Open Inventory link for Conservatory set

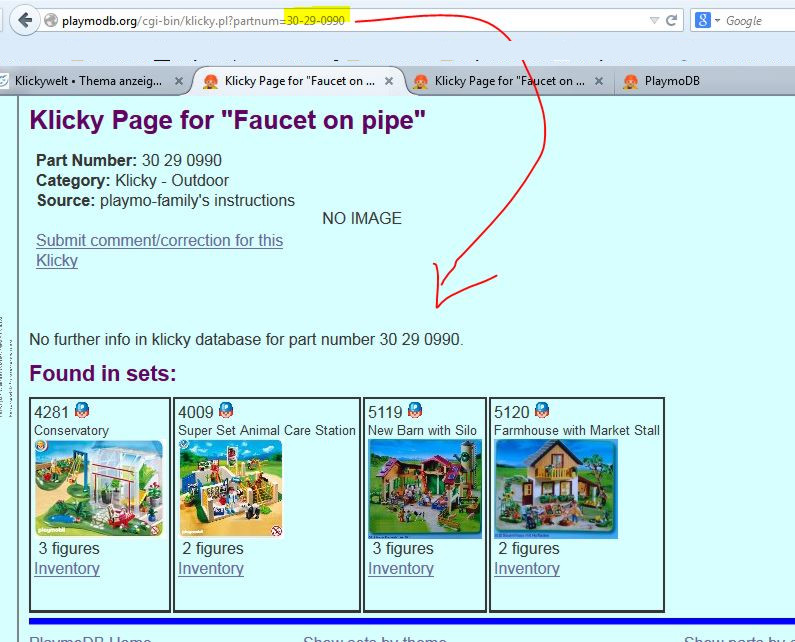(67, 568)
